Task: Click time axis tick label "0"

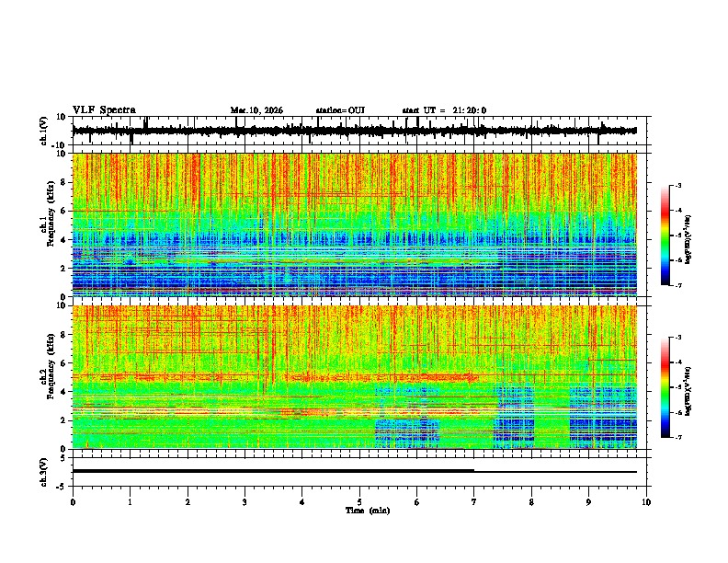Action: [x=73, y=502]
